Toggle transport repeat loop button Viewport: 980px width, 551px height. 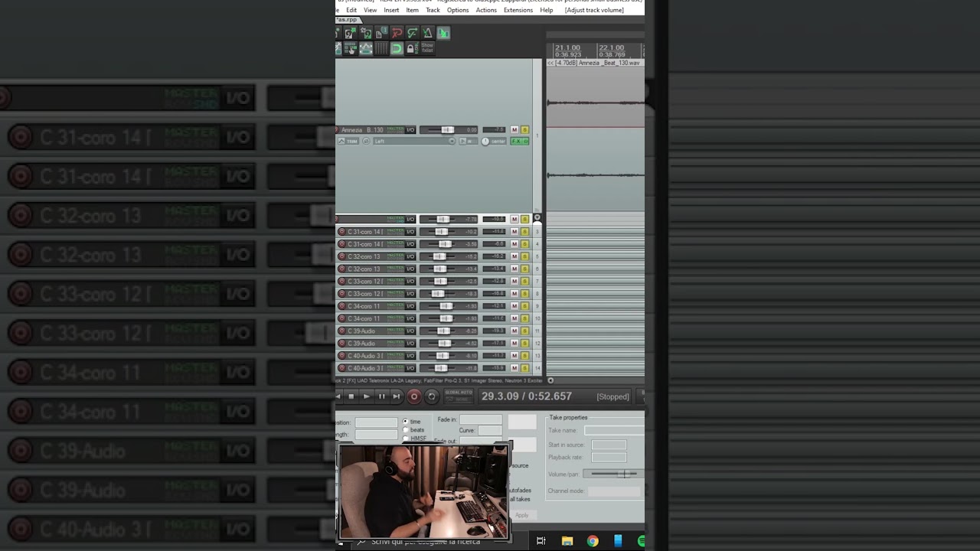(432, 396)
